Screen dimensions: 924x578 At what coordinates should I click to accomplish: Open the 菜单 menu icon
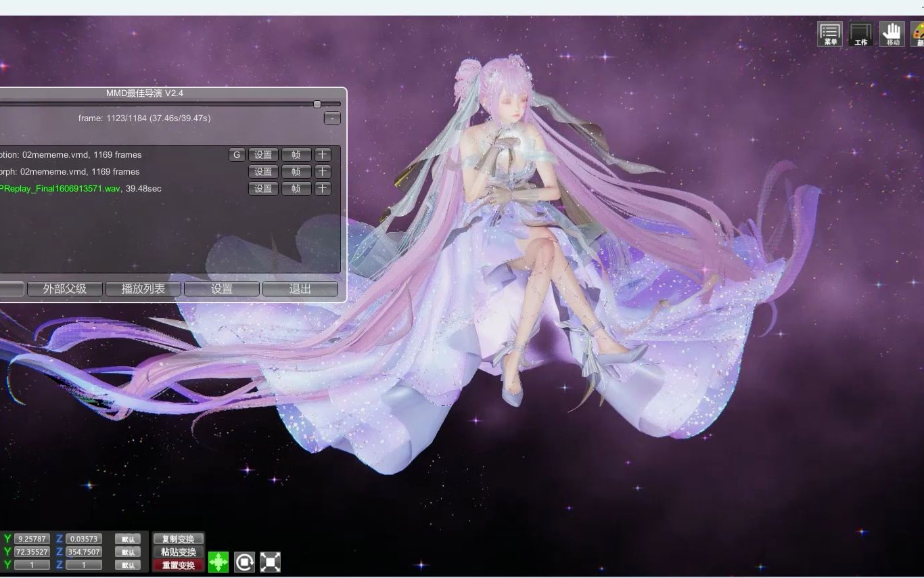click(829, 34)
